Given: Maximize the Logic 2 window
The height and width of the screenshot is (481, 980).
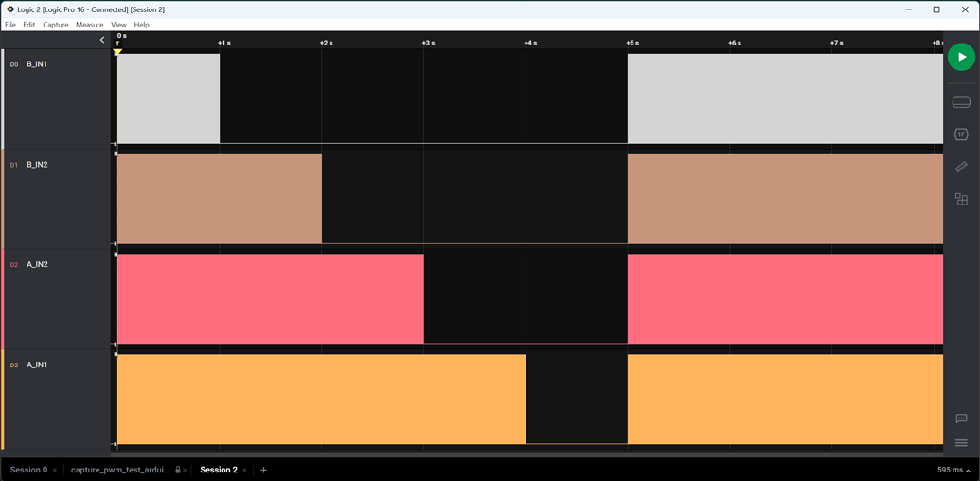Looking at the screenshot, I should (936, 9).
